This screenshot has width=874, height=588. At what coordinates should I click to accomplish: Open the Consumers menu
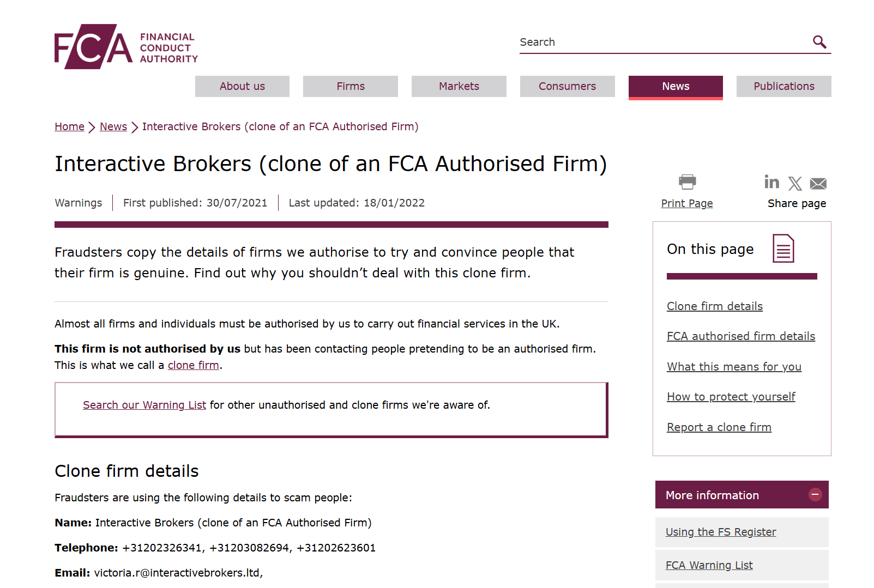567,86
